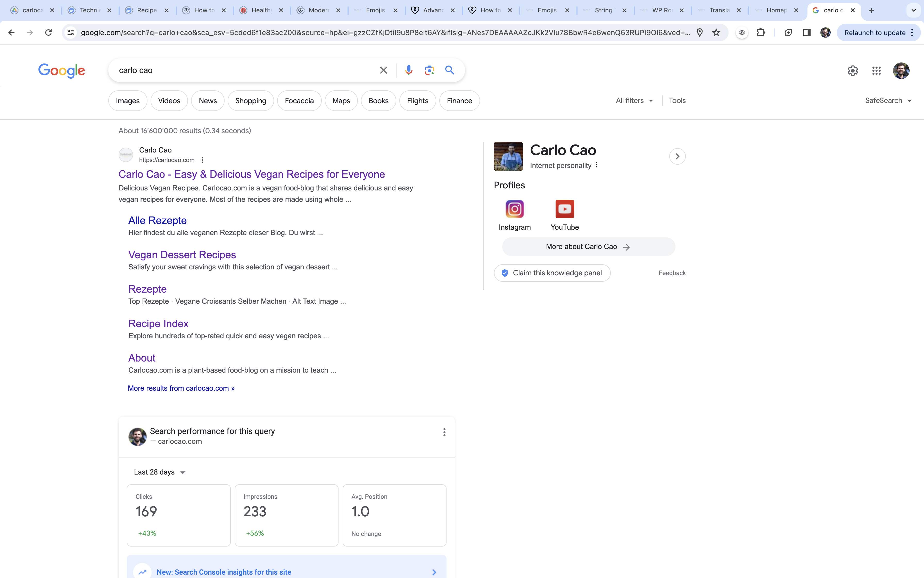Screen dimensions: 924x578
Task: Open the Alle Rezepte sitelink
Action: [x=157, y=221]
